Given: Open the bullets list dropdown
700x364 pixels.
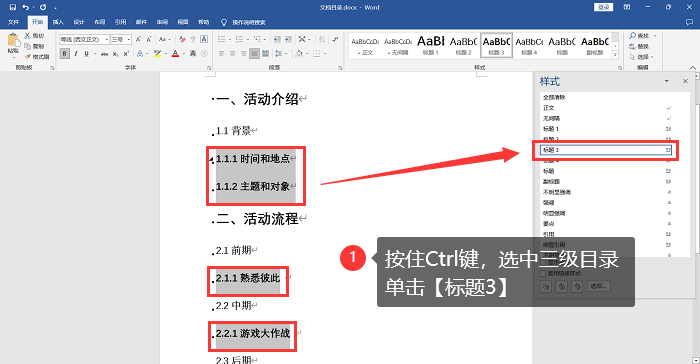Looking at the screenshot, I should pos(229,39).
